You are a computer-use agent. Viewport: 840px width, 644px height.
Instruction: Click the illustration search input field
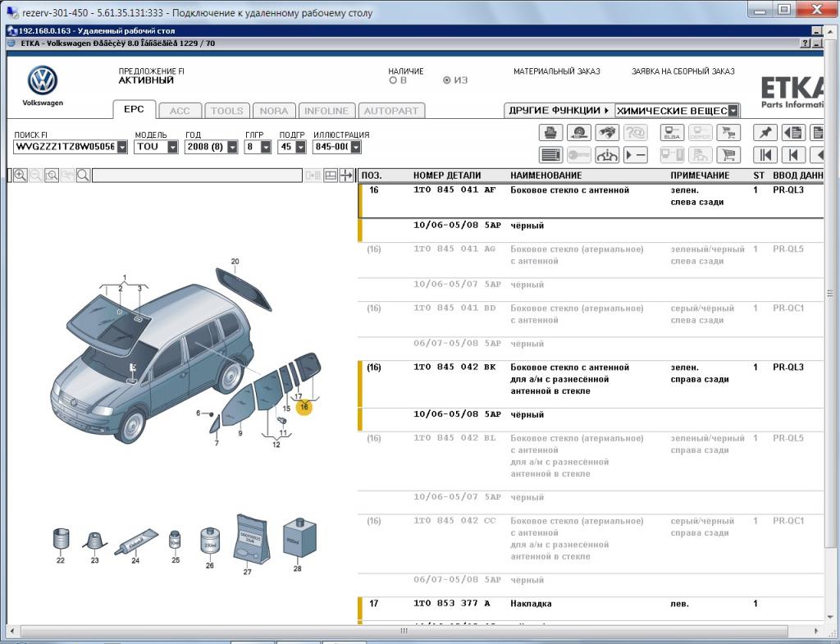197,176
